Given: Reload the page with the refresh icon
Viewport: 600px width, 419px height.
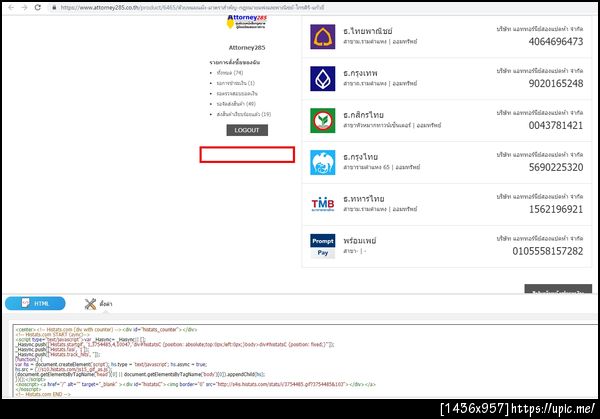Looking at the screenshot, I should (38, 7).
